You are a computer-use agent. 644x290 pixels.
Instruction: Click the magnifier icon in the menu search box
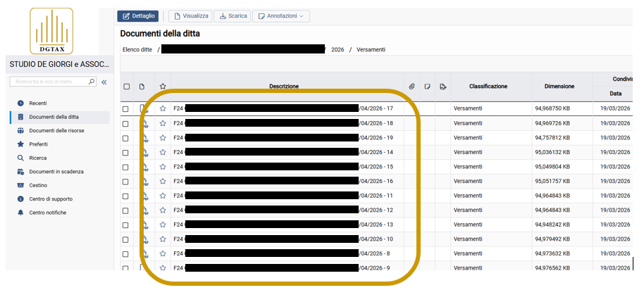[x=92, y=82]
